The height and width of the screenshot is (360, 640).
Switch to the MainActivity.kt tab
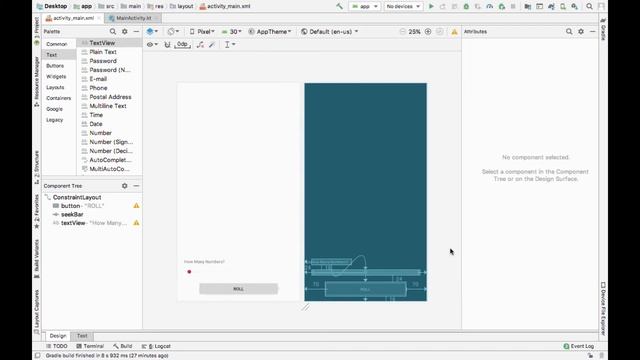pos(133,18)
